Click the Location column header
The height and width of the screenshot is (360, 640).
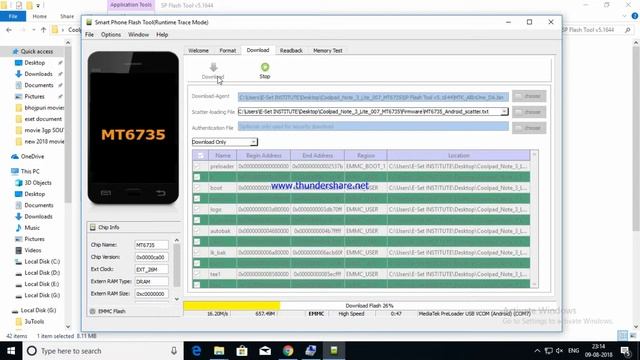pos(458,156)
